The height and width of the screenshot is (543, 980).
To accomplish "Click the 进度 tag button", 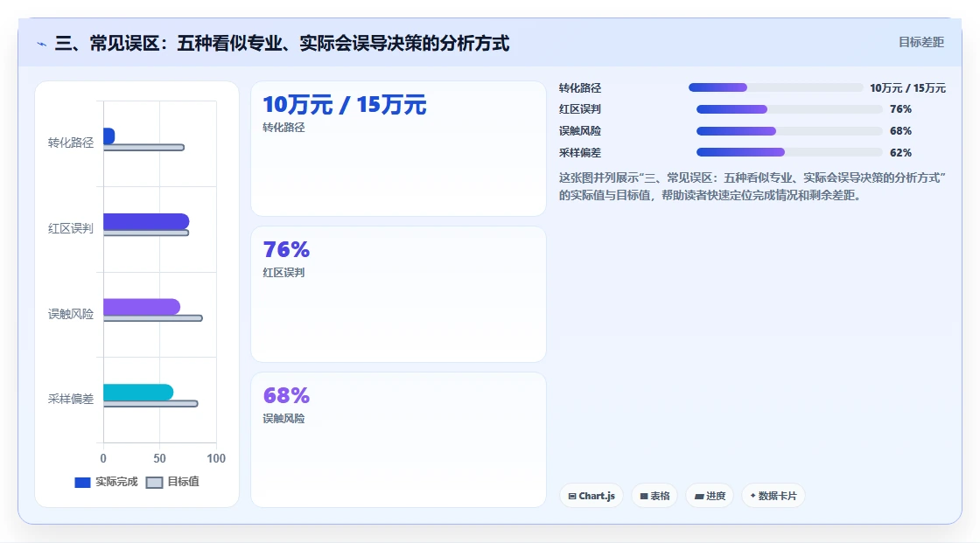I will click(710, 496).
